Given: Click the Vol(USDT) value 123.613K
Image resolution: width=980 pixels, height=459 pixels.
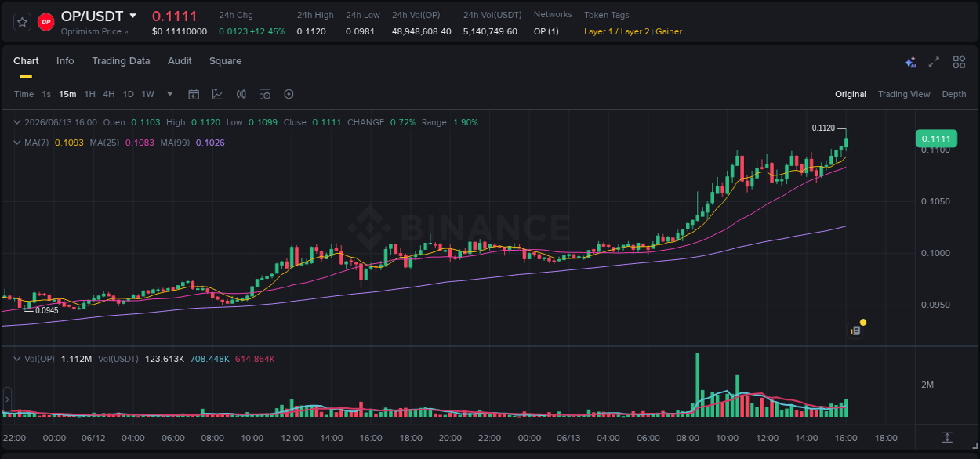Looking at the screenshot, I should coord(163,359).
